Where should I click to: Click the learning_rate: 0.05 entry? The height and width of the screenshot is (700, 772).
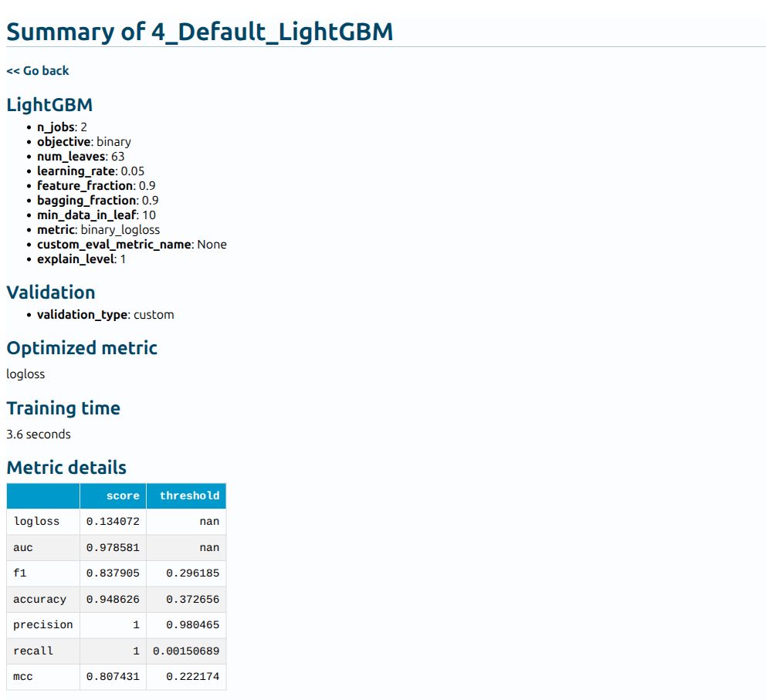pyautogui.click(x=90, y=171)
